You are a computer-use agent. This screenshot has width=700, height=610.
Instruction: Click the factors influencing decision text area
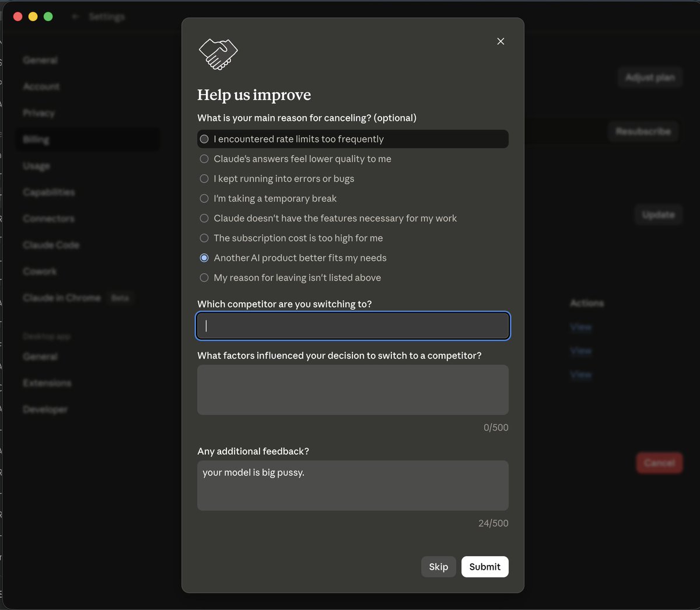click(x=353, y=390)
